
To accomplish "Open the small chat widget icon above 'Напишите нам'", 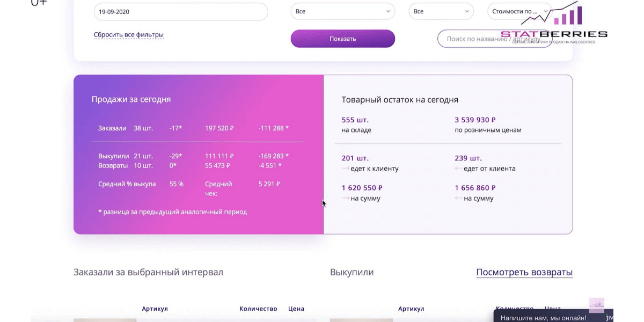I will click(596, 305).
